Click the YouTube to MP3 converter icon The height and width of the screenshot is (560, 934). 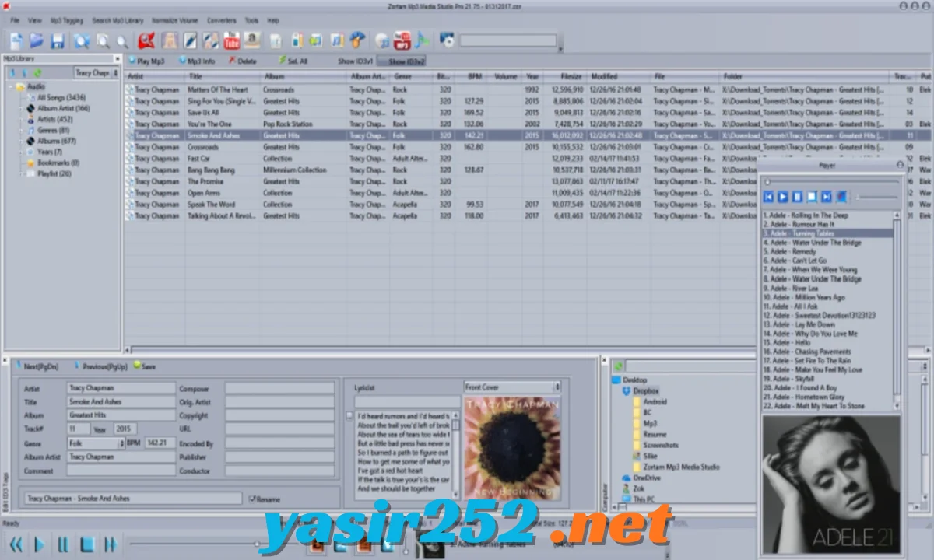tap(402, 40)
